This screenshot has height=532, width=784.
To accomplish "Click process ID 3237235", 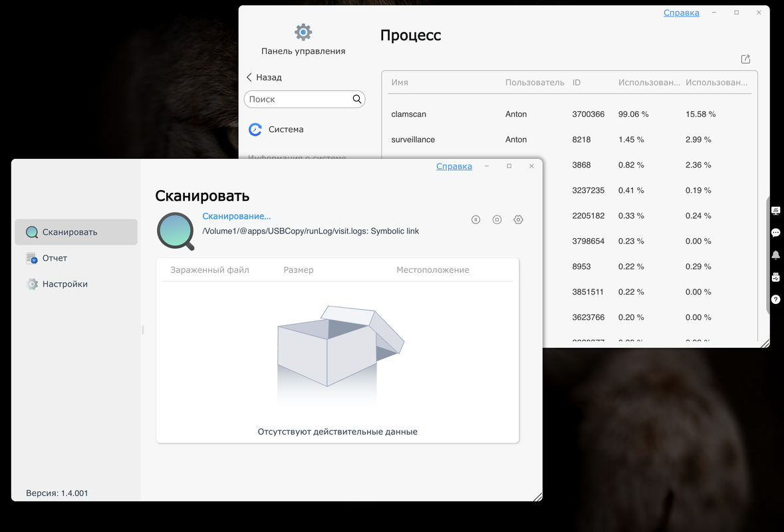I will 588,190.
